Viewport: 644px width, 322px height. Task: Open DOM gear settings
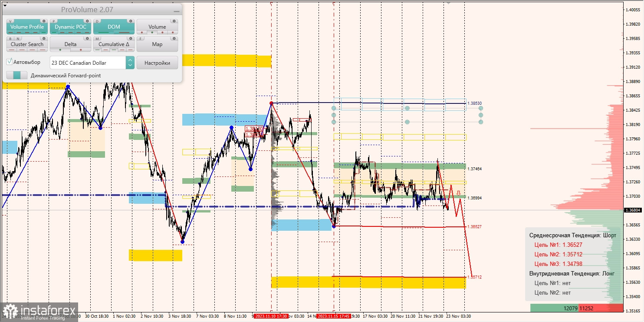131,21
